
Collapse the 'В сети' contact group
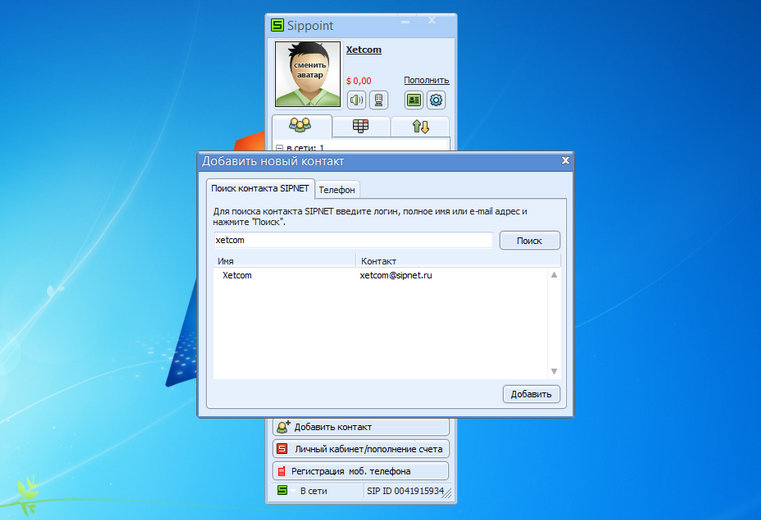tap(279, 147)
